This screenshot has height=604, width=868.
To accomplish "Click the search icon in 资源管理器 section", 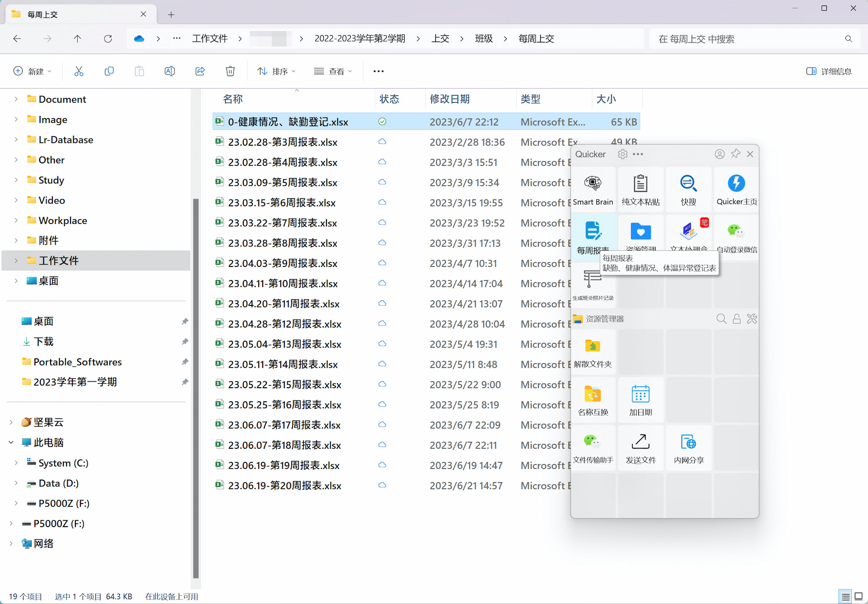I will click(x=722, y=319).
